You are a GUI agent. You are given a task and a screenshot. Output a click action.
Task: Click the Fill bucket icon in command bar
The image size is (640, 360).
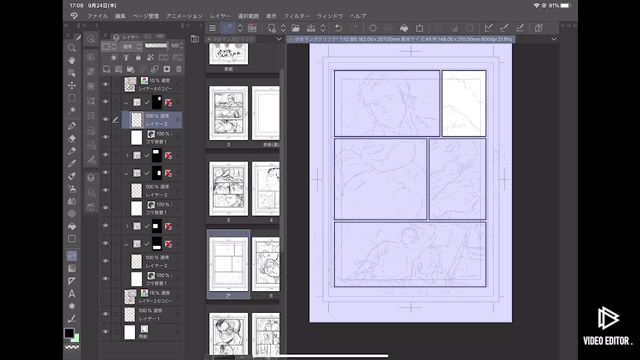pyautogui.click(x=404, y=28)
